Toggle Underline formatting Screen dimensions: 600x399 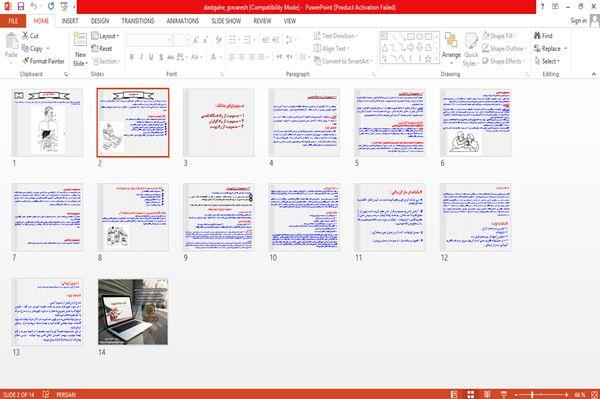click(151, 57)
